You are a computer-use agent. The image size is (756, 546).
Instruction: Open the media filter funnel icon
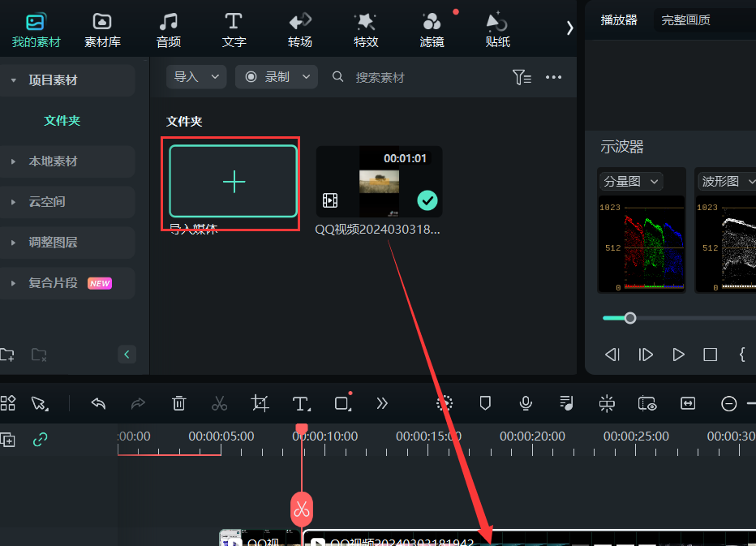[522, 76]
